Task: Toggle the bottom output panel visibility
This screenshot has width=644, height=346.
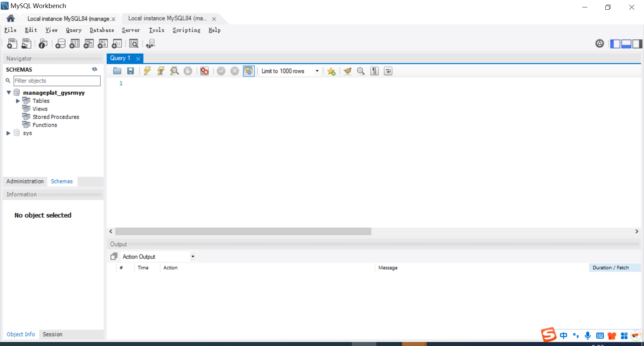Action: click(626, 44)
